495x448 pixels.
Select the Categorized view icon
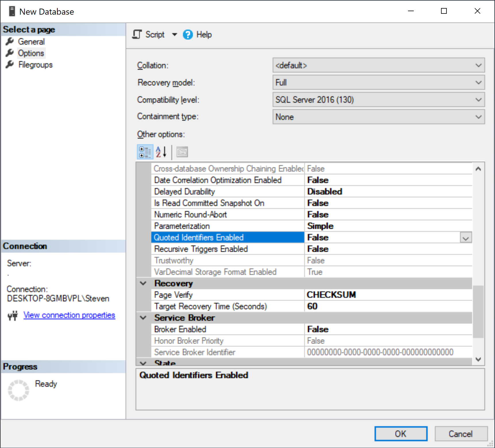coord(145,152)
